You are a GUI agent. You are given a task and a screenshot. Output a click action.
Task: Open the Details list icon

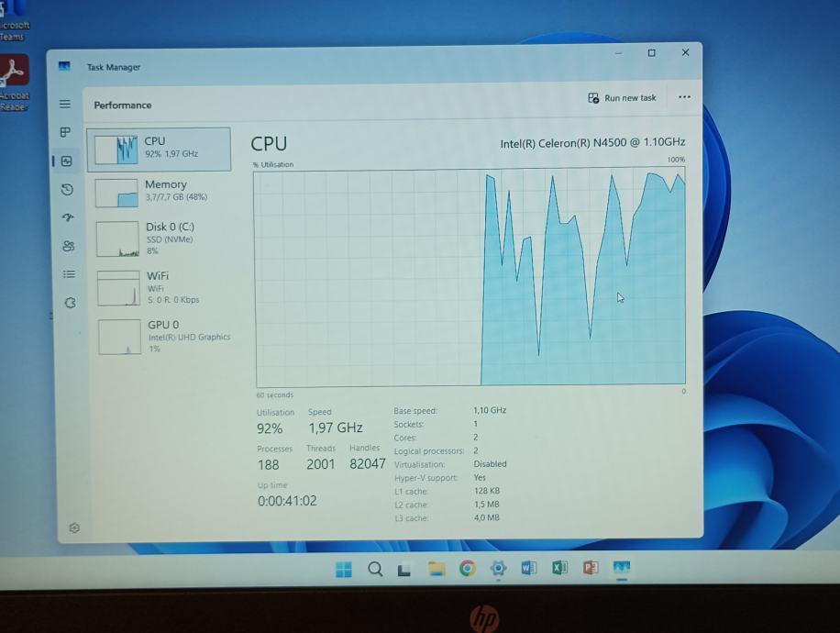point(69,274)
